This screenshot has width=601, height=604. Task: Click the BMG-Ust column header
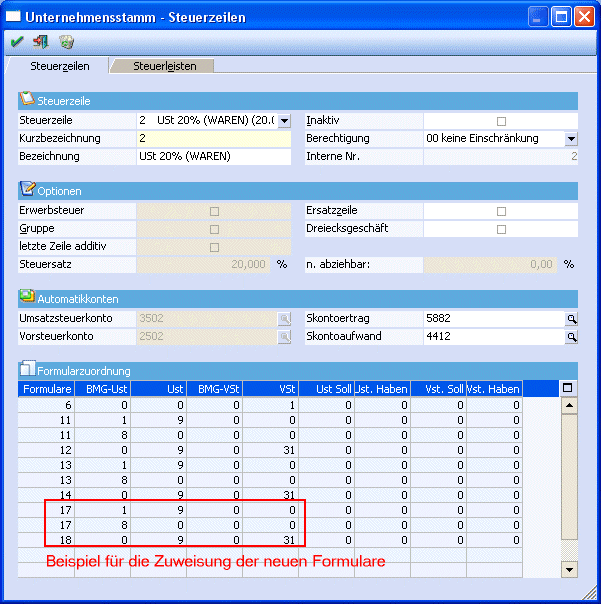point(102,388)
